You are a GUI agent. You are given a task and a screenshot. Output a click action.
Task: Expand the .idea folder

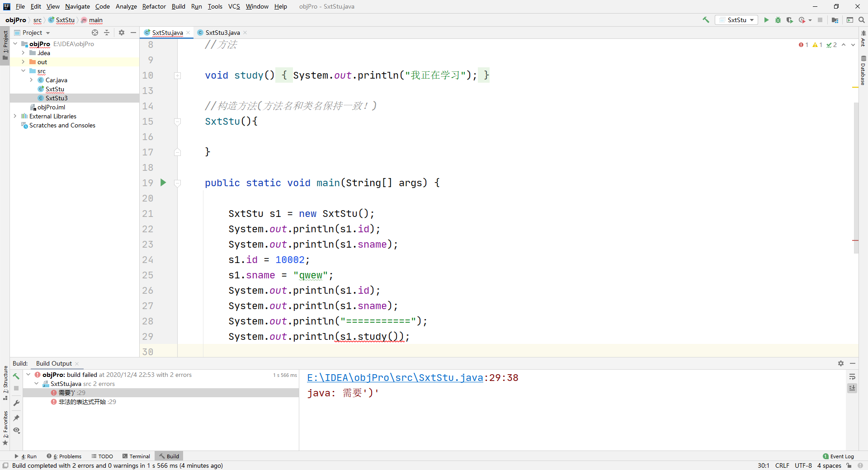pyautogui.click(x=23, y=53)
